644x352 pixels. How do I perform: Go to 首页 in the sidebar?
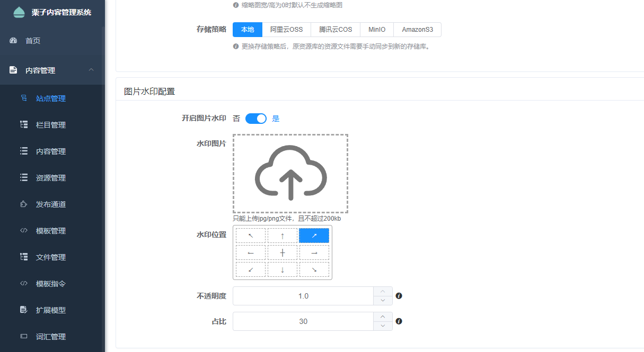(x=33, y=41)
